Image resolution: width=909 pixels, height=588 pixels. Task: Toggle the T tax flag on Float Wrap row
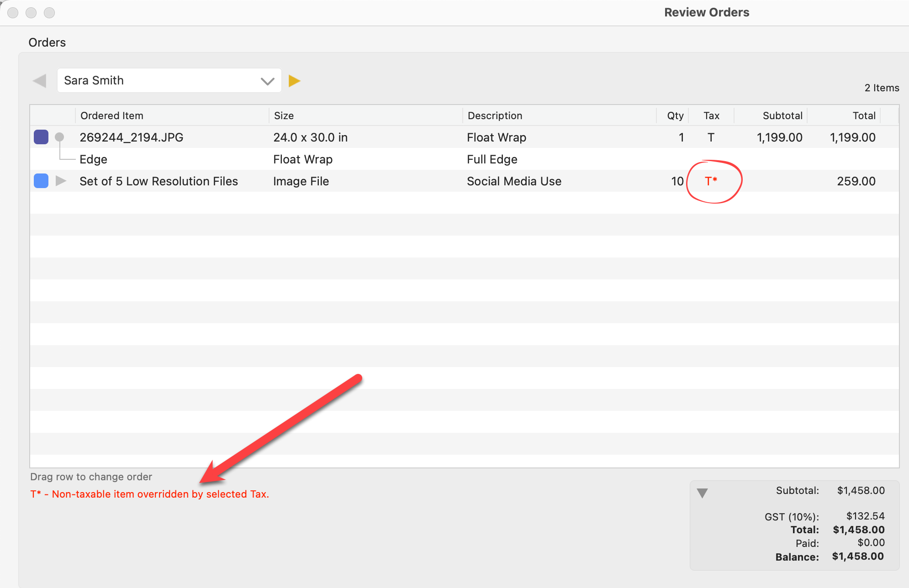711,137
